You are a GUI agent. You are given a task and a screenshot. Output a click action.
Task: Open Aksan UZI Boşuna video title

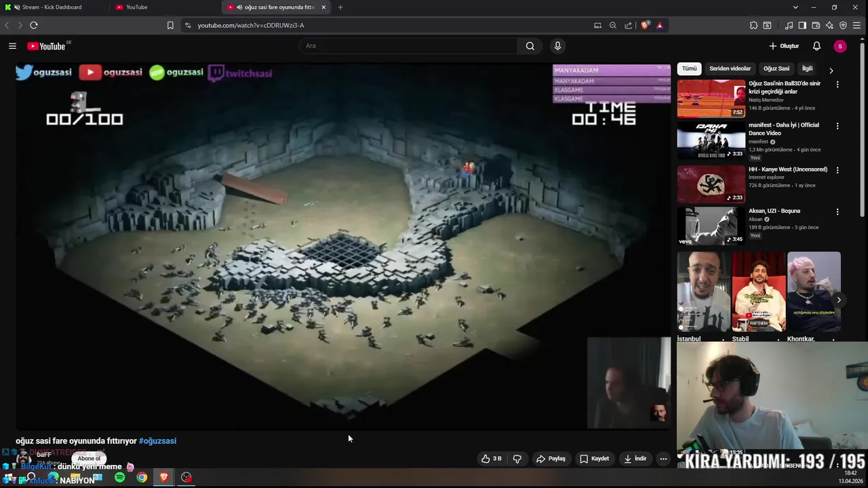click(774, 211)
